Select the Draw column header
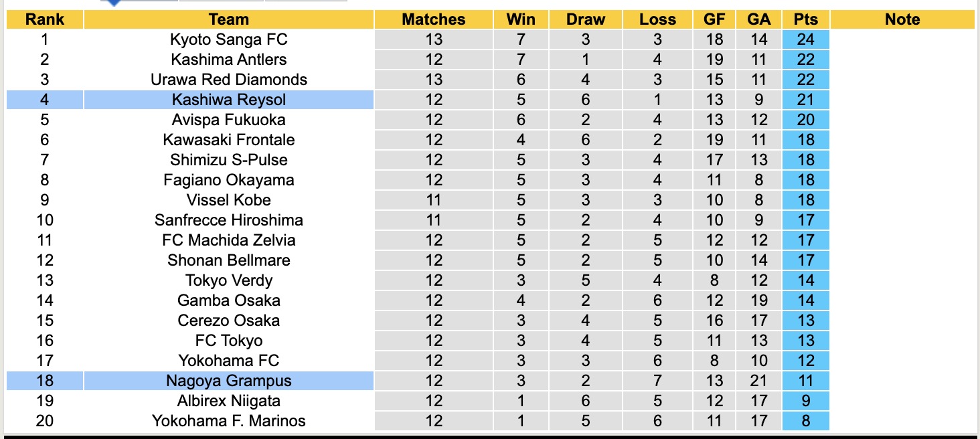 pos(585,19)
